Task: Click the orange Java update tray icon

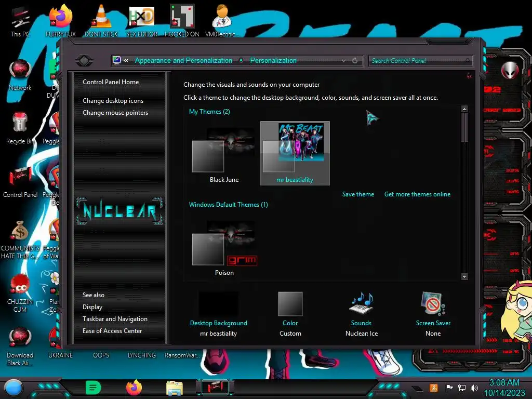Action: click(x=434, y=388)
